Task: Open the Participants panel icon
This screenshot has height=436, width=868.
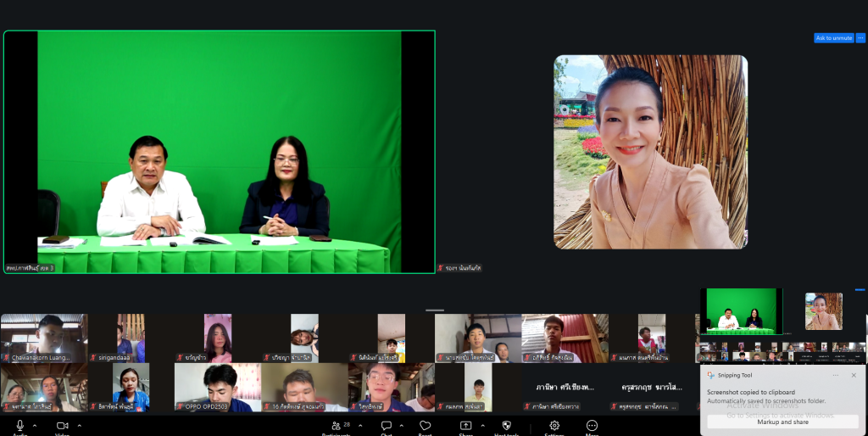Action: pos(336,426)
